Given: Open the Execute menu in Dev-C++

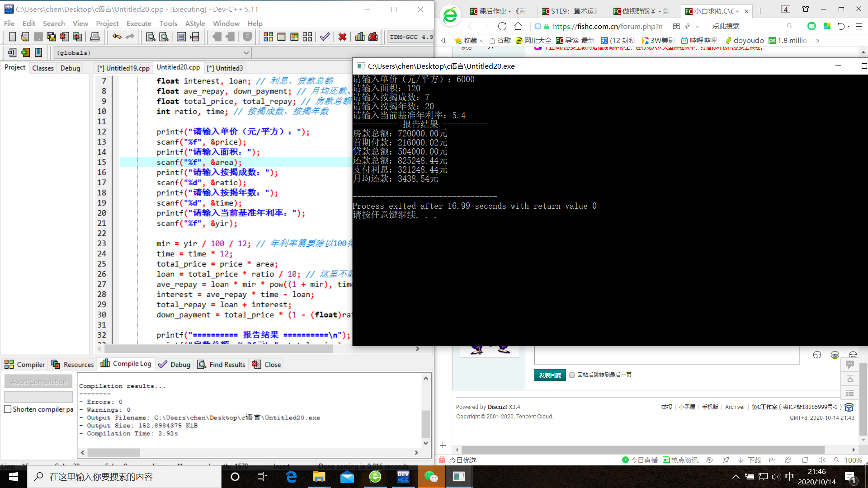Looking at the screenshot, I should (x=139, y=23).
